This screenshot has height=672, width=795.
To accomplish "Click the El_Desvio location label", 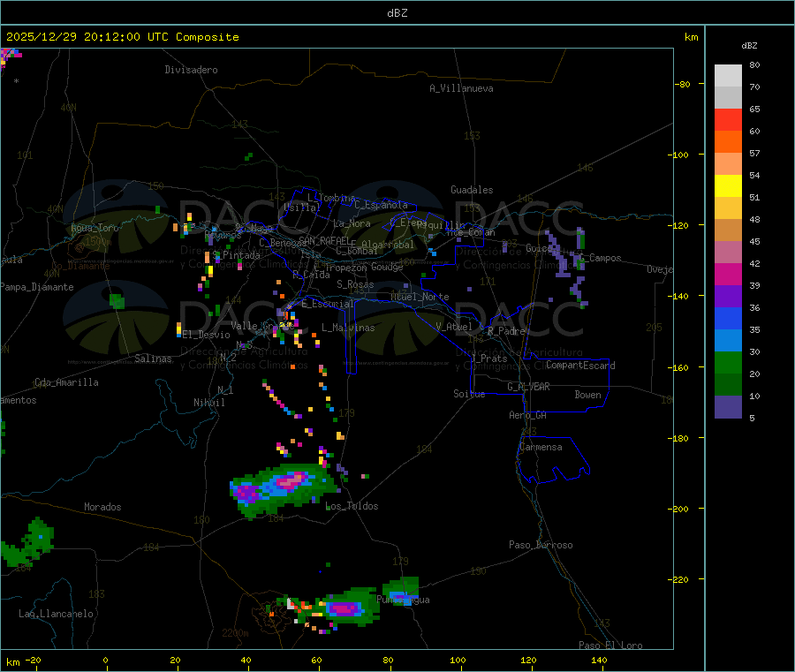I will pyautogui.click(x=207, y=335).
